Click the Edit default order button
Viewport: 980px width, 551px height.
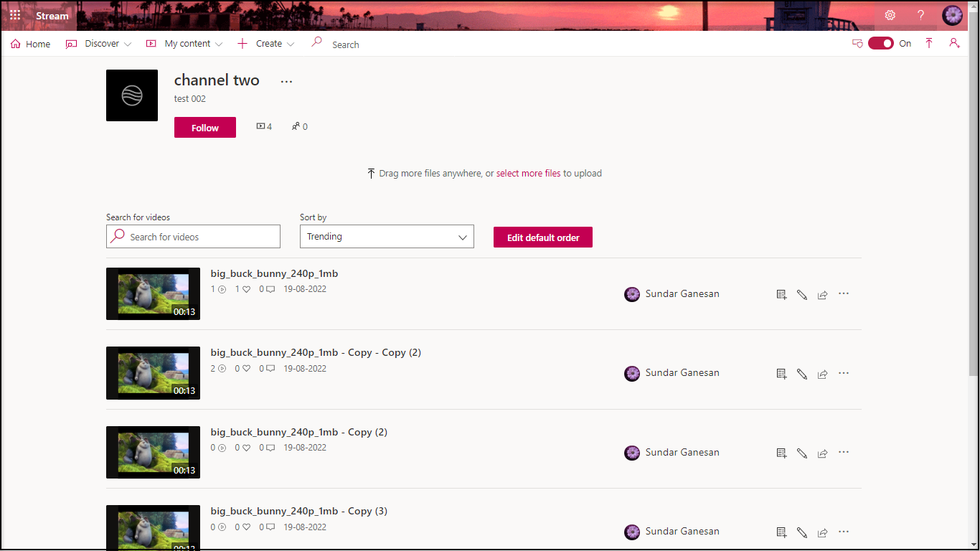[542, 237]
